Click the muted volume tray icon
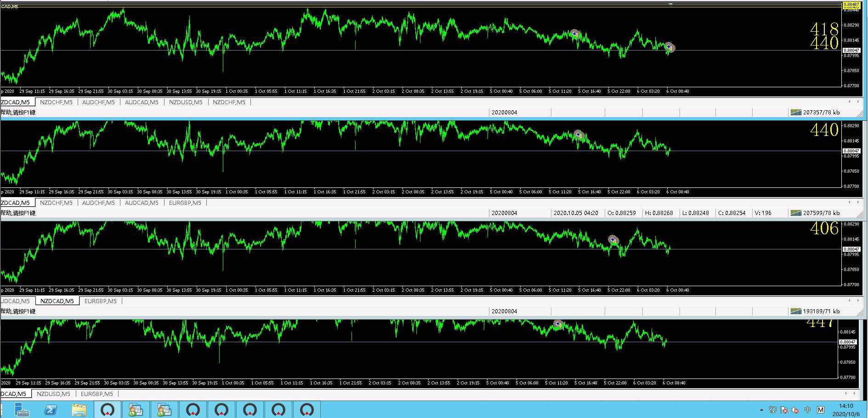Viewport: 868px width, 418px height. pyautogui.click(x=795, y=410)
